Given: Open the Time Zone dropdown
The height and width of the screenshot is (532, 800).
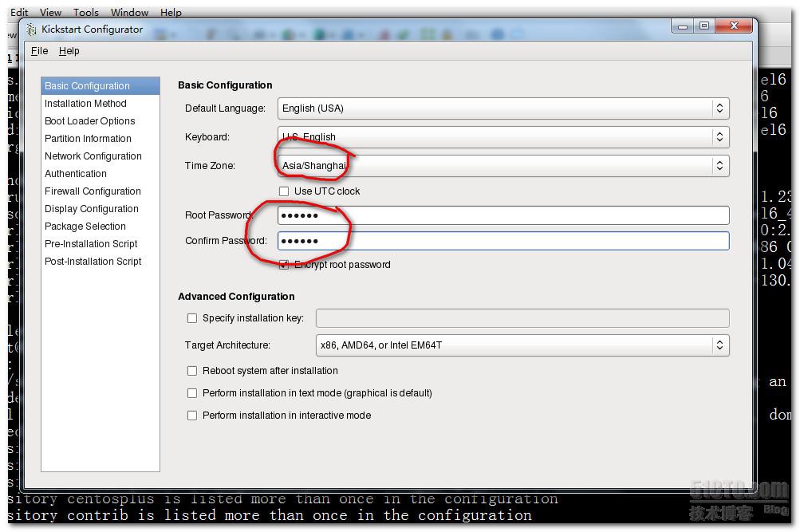Looking at the screenshot, I should (503, 165).
